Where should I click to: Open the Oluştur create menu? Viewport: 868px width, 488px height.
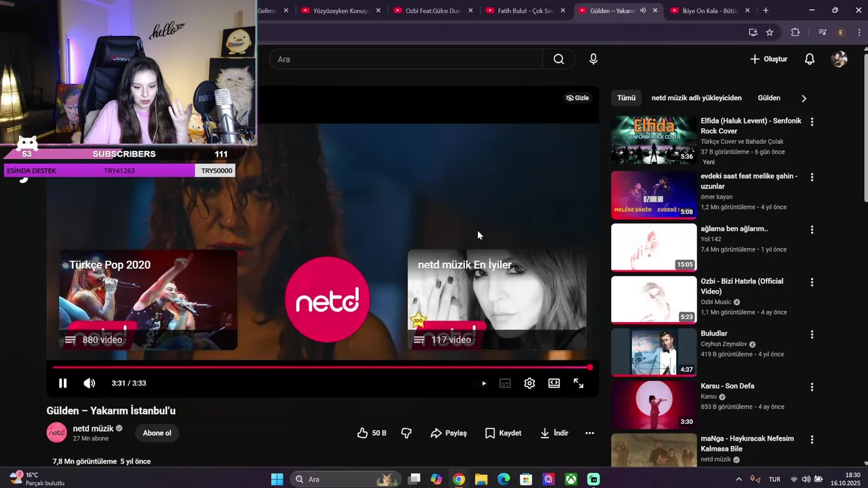pyautogui.click(x=768, y=59)
